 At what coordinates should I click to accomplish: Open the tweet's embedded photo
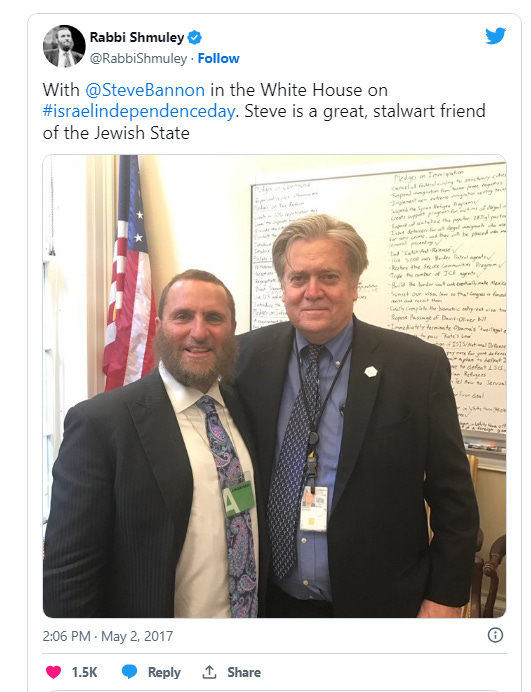(275, 386)
